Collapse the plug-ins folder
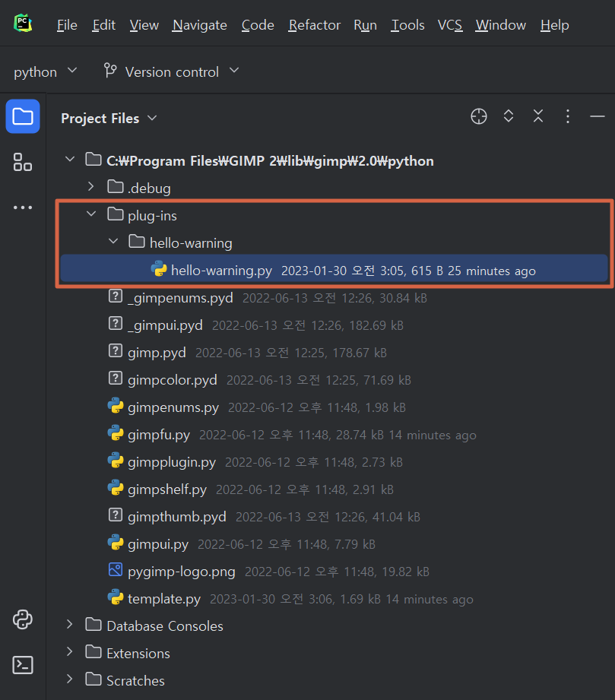Image resolution: width=615 pixels, height=700 pixels. click(91, 214)
